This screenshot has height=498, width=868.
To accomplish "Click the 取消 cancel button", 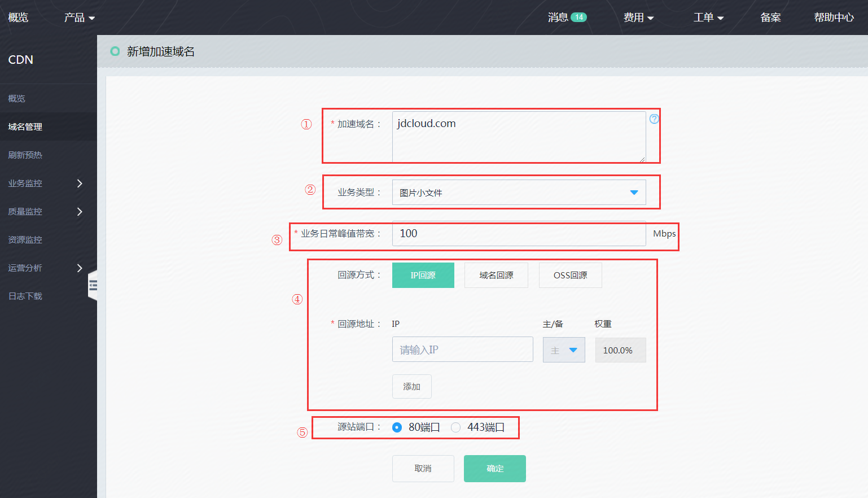I will 423,469.
